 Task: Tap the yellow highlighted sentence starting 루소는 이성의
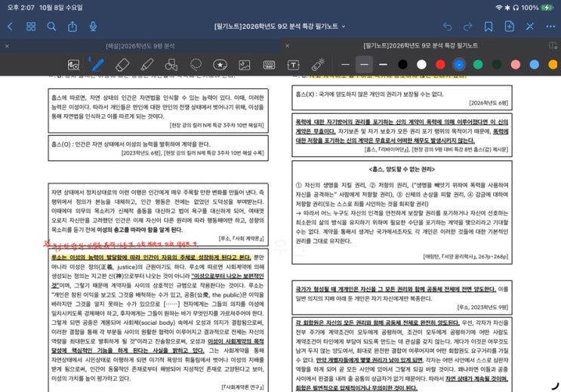(x=151, y=258)
